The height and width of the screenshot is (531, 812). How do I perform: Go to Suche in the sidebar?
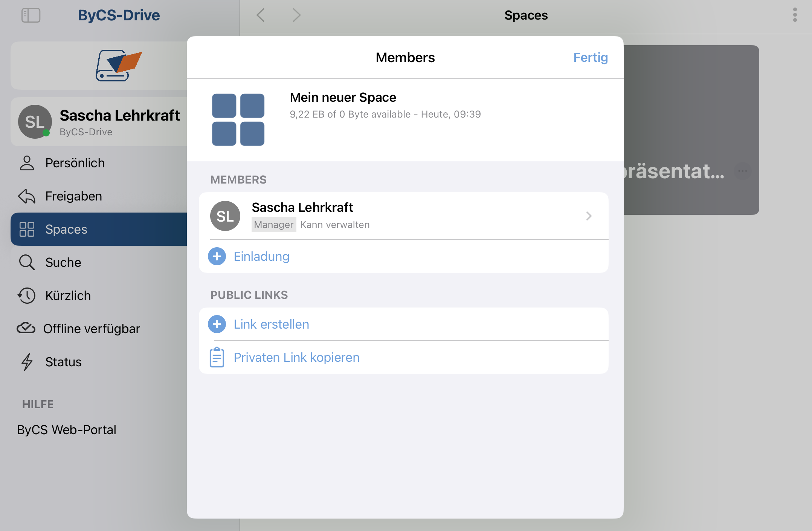[63, 262]
